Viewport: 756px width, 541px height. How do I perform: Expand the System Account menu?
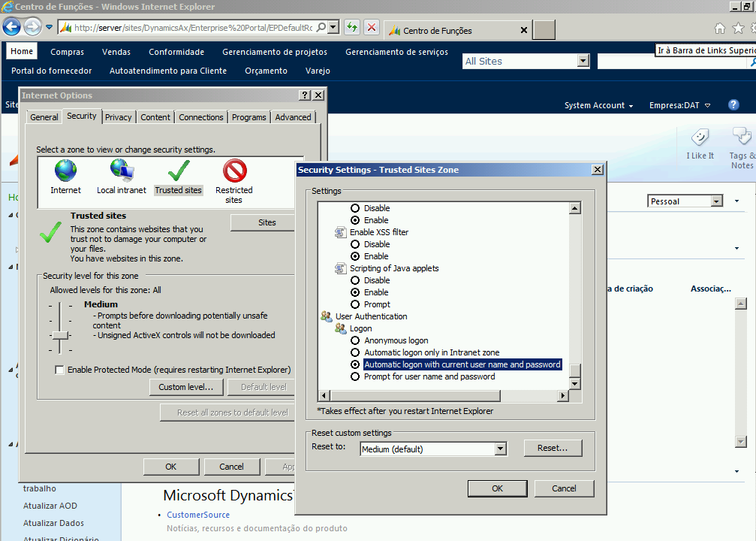pyautogui.click(x=598, y=105)
